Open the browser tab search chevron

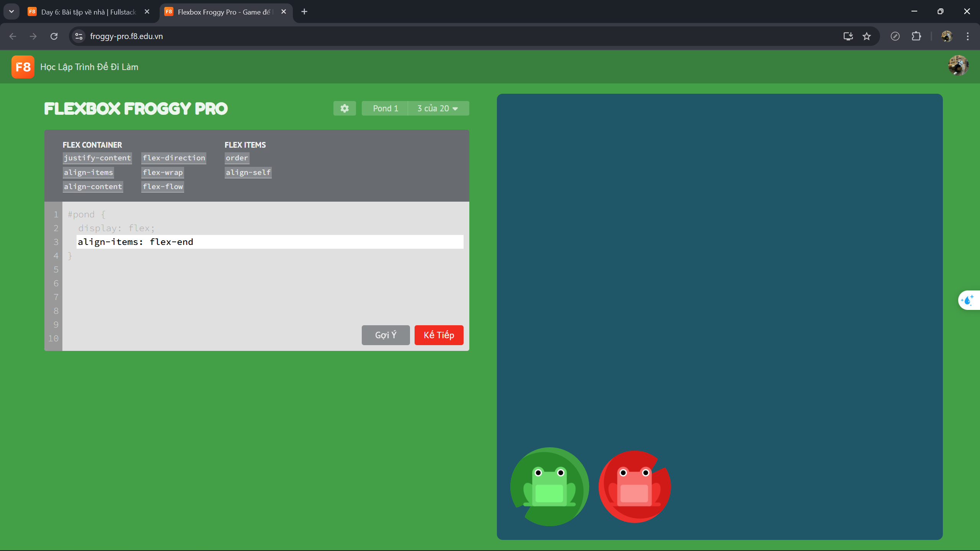[11, 11]
